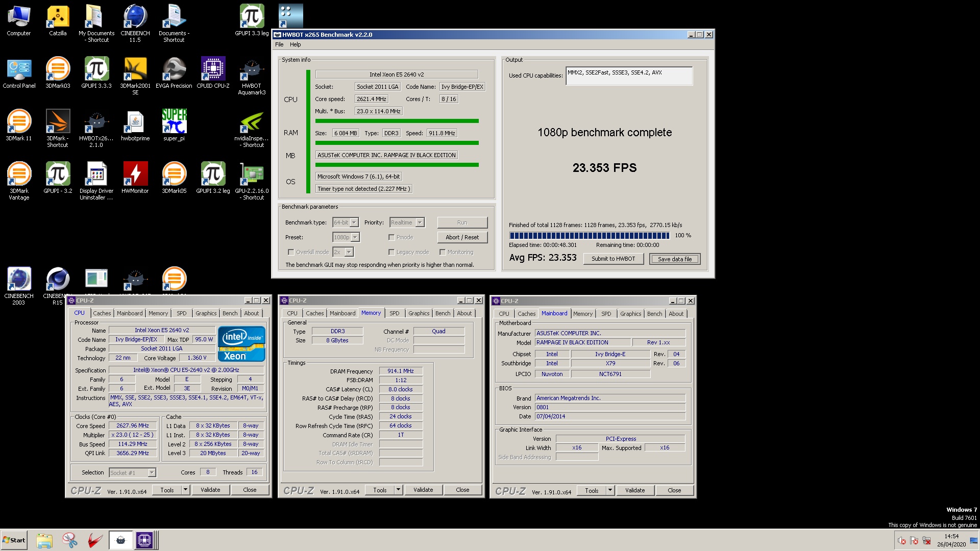This screenshot has height=551, width=980.
Task: Open Control Panel desktop icon
Action: (19, 72)
